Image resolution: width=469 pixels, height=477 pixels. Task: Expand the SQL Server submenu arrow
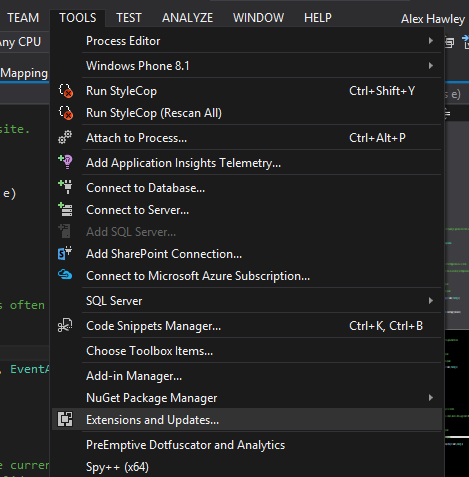point(431,301)
